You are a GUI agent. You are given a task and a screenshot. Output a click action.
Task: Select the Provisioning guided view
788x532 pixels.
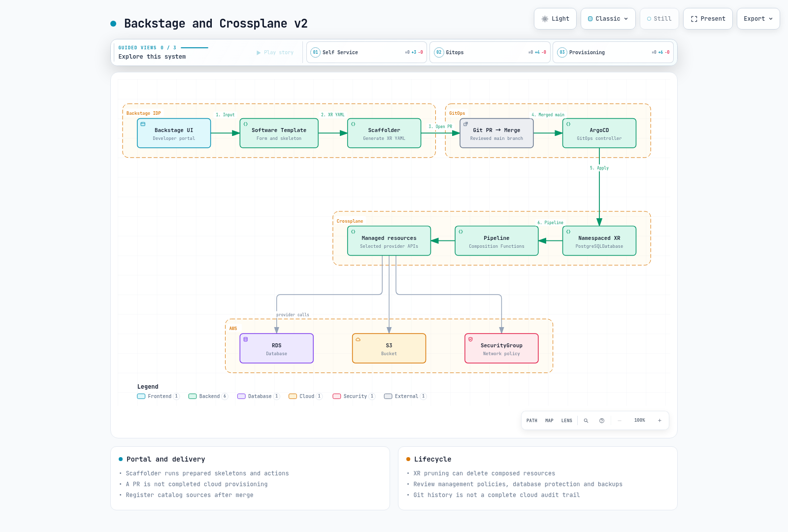[613, 52]
